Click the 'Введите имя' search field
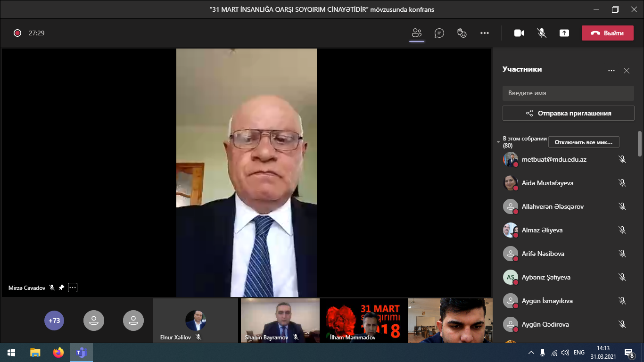Screen dimensions: 644x362 click(x=568, y=93)
